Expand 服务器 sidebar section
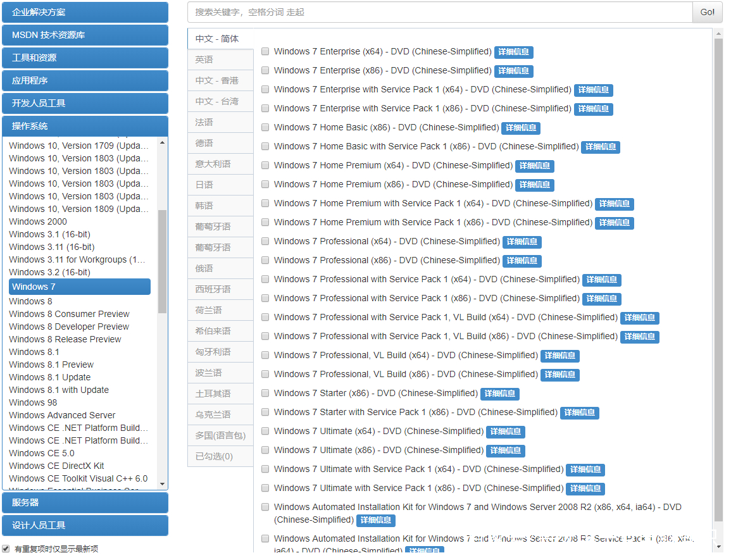 (x=85, y=502)
